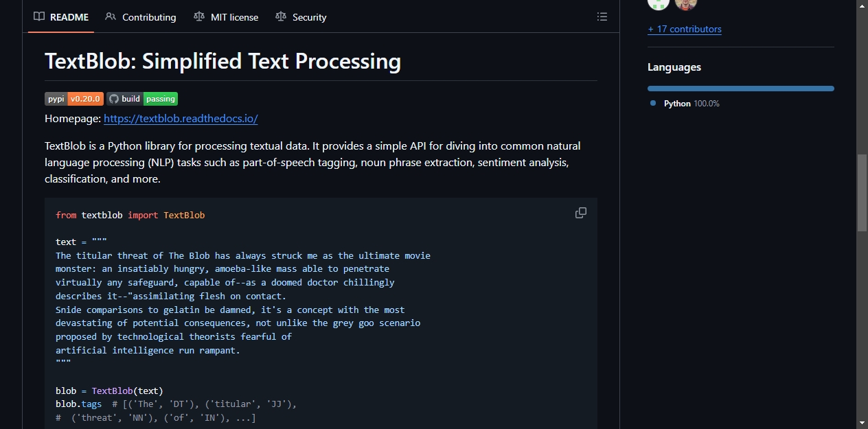Click the page vertical scrollbar thumb
This screenshot has height=429, width=868.
point(862,193)
